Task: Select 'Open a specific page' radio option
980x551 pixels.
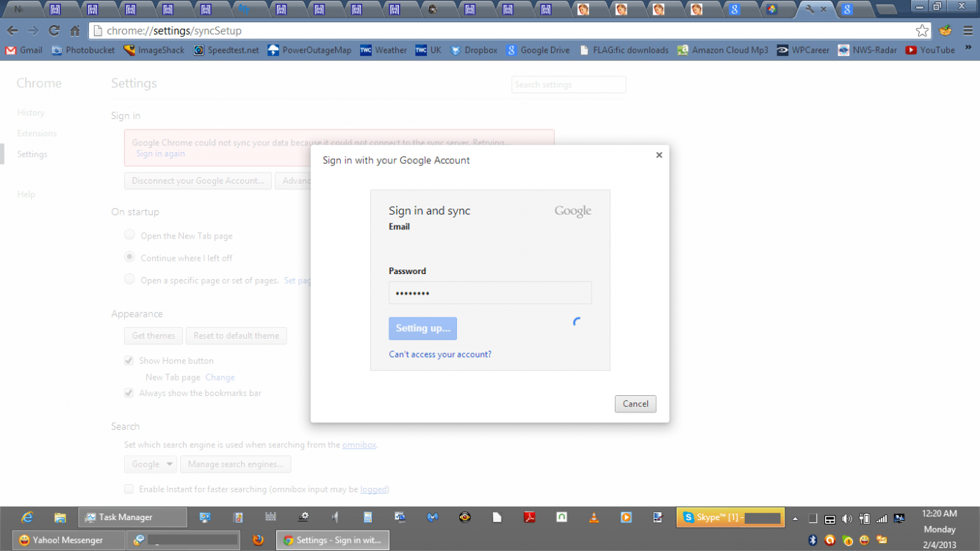Action: pyautogui.click(x=129, y=279)
